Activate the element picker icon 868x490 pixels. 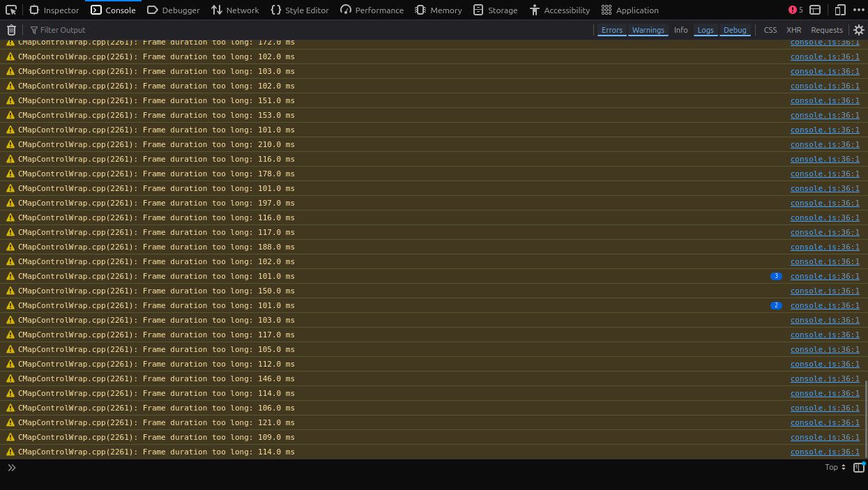11,10
